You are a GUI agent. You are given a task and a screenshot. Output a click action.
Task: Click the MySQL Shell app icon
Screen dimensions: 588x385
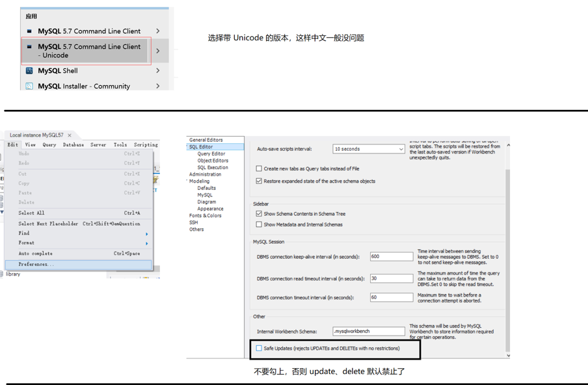pyautogui.click(x=29, y=70)
